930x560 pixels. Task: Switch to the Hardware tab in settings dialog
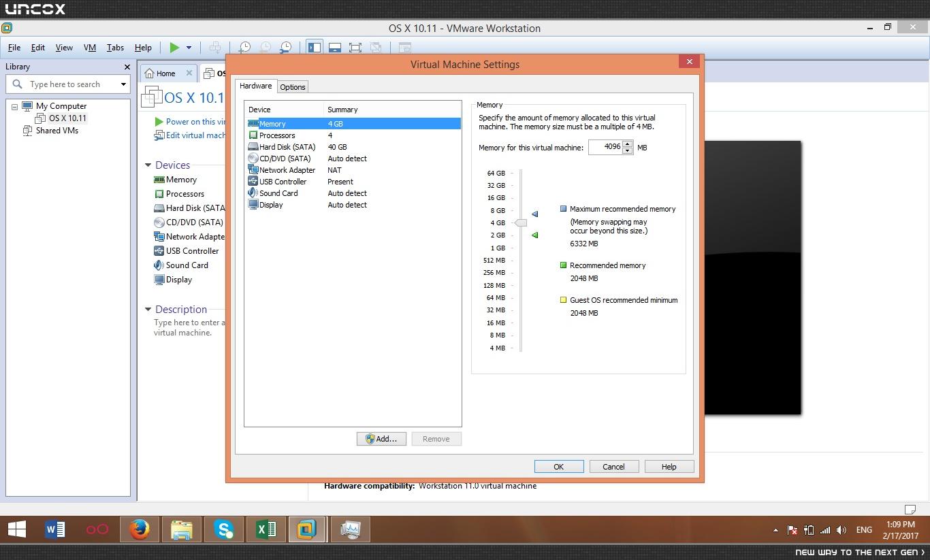point(256,86)
